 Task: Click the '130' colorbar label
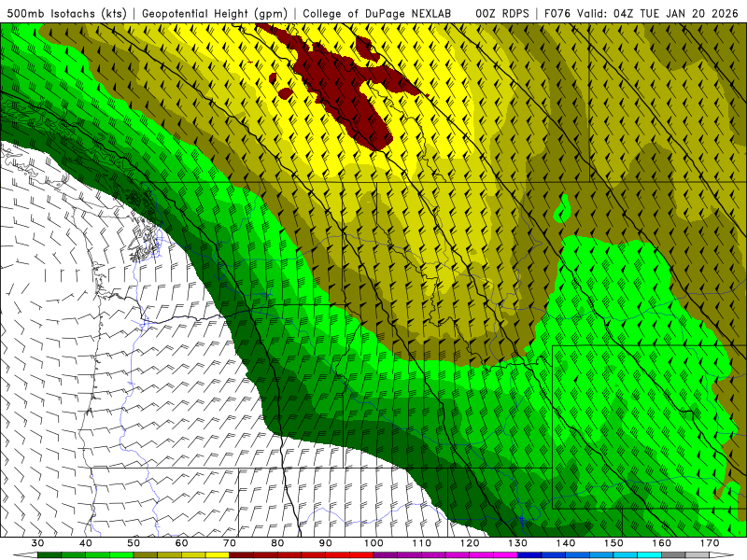tap(517, 543)
